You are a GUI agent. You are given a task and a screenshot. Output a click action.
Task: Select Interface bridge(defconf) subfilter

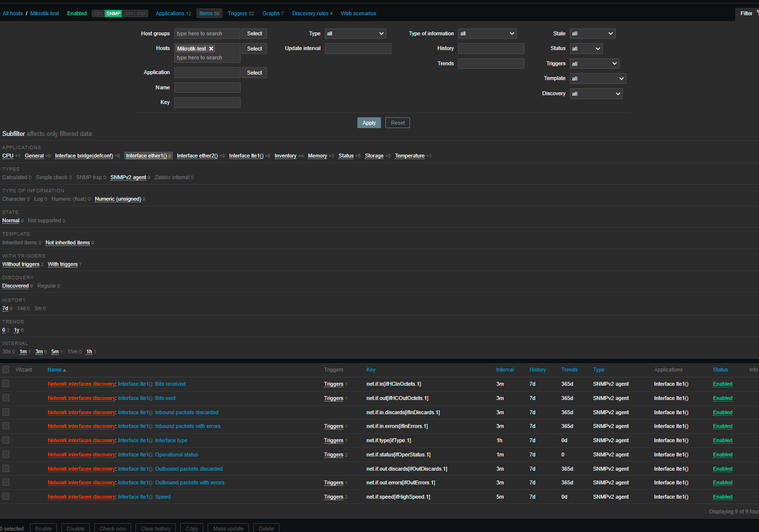tap(84, 156)
